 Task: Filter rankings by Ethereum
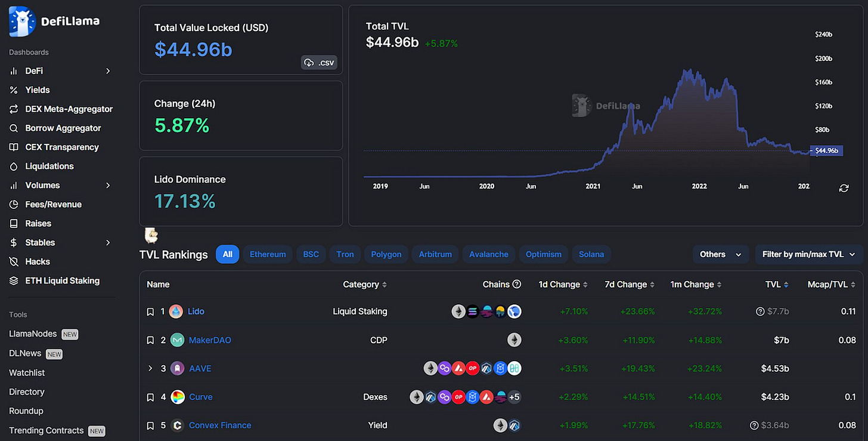[268, 254]
